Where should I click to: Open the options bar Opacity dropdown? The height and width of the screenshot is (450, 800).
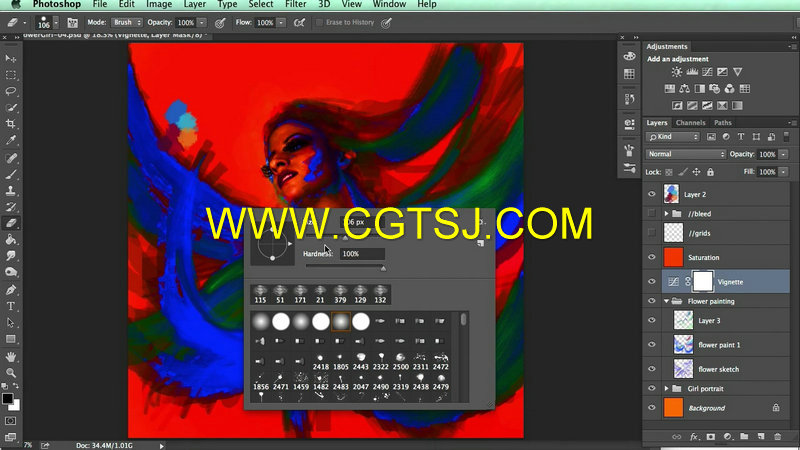coord(202,22)
